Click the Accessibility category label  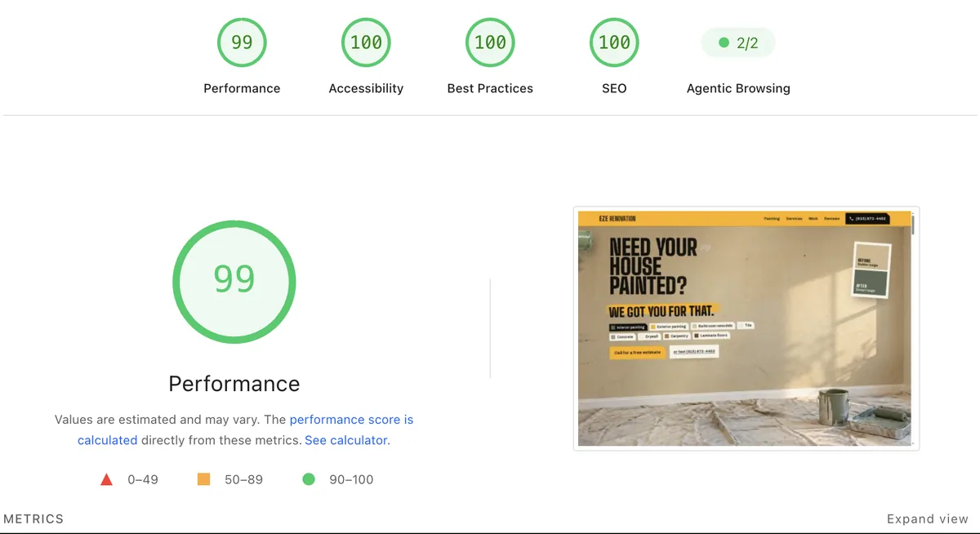point(366,88)
